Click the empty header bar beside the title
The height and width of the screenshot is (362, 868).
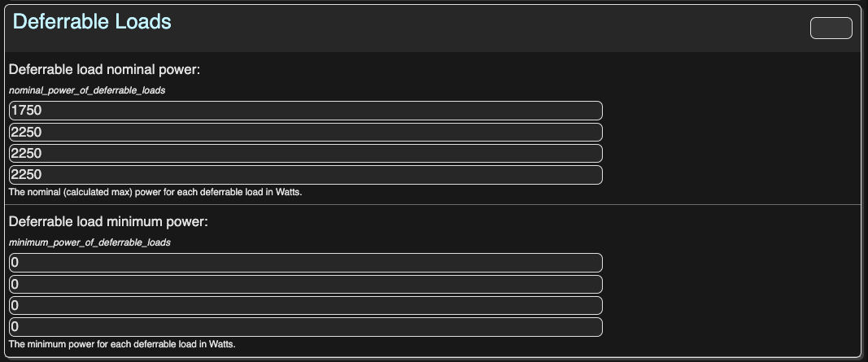pyautogui.click(x=488, y=28)
